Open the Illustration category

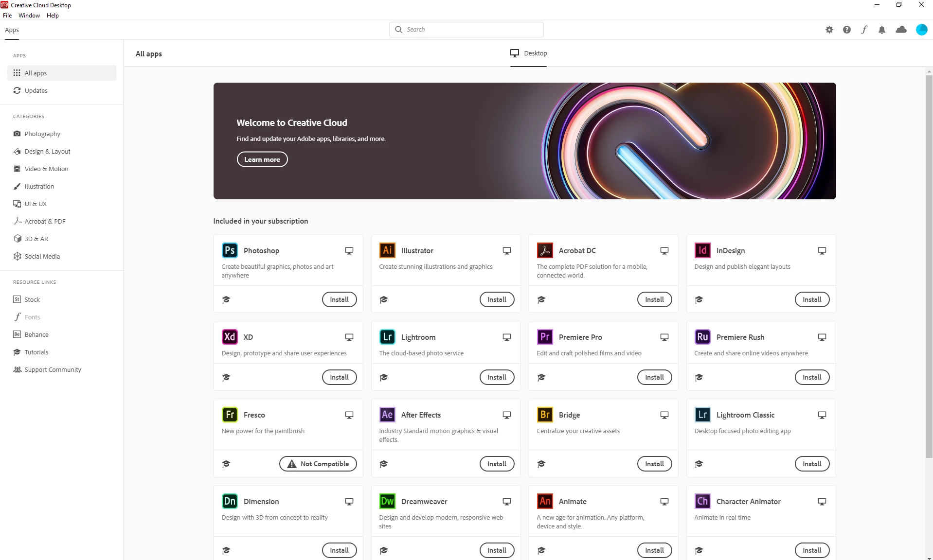[x=62, y=186]
